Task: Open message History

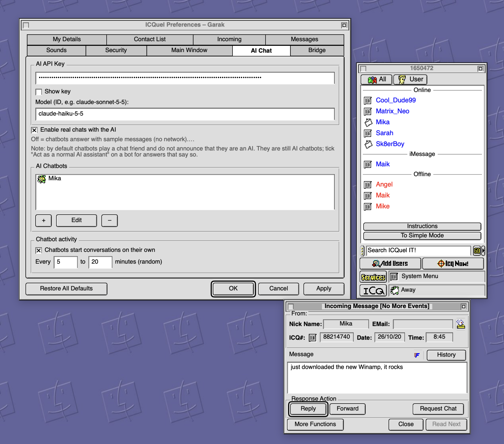Action: click(x=446, y=355)
